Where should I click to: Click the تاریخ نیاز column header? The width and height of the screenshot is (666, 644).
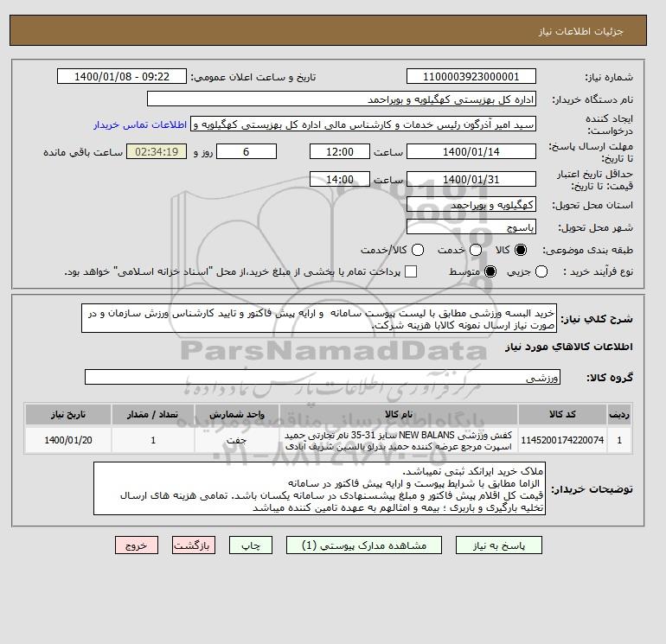pos(68,414)
